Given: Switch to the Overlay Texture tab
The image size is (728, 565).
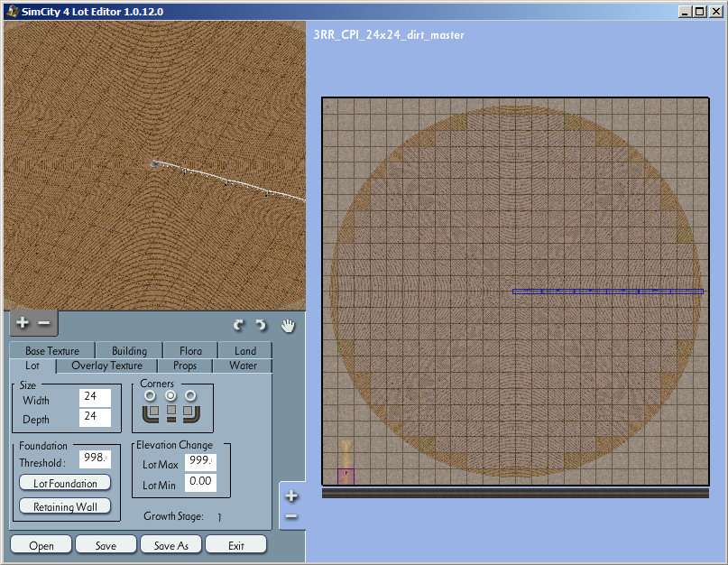Looking at the screenshot, I should (x=106, y=366).
